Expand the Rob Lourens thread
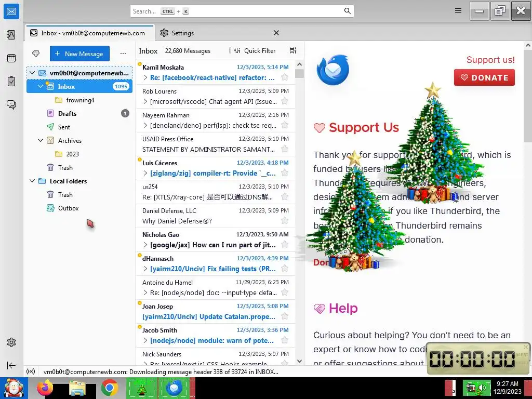Image resolution: width=532 pixels, height=399 pixels. point(145,101)
